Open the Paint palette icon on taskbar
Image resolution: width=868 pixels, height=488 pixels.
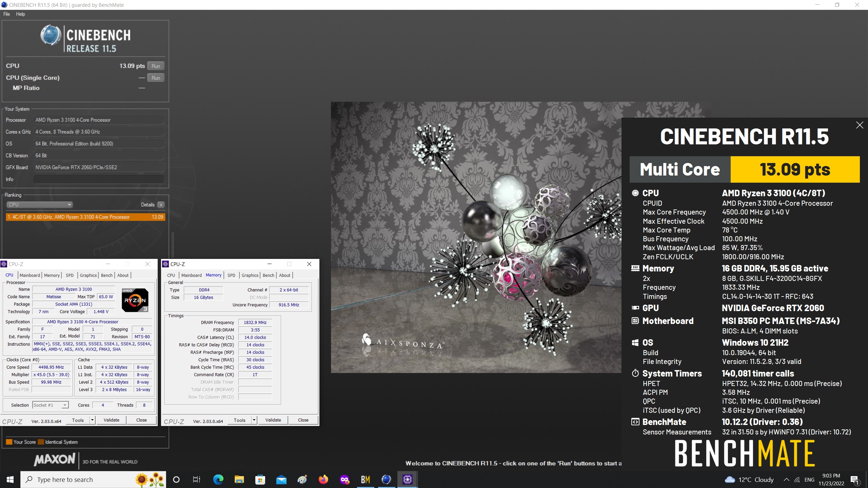(302, 480)
